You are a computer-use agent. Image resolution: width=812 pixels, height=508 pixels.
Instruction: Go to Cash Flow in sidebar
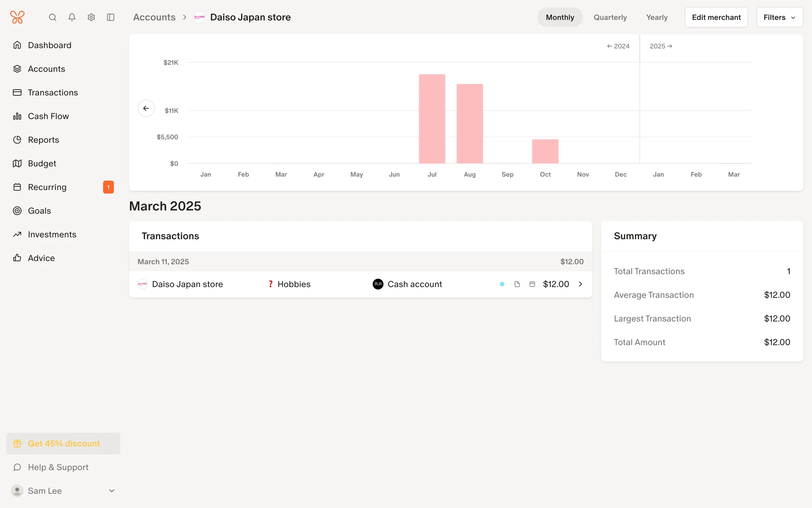[48, 116]
